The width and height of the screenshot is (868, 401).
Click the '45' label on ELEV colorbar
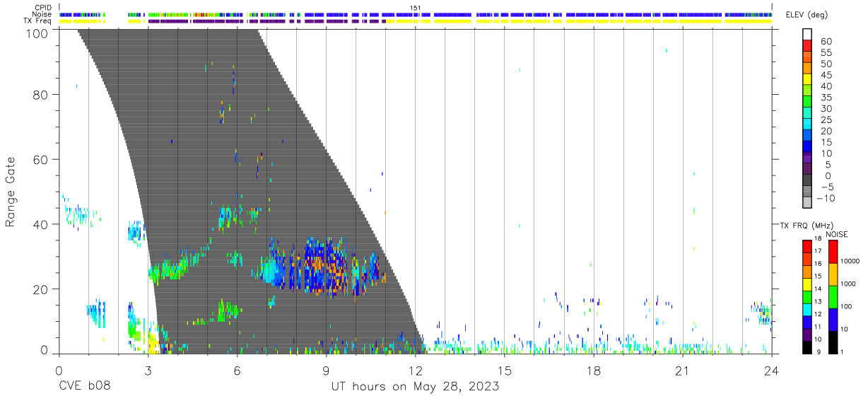[x=825, y=75]
